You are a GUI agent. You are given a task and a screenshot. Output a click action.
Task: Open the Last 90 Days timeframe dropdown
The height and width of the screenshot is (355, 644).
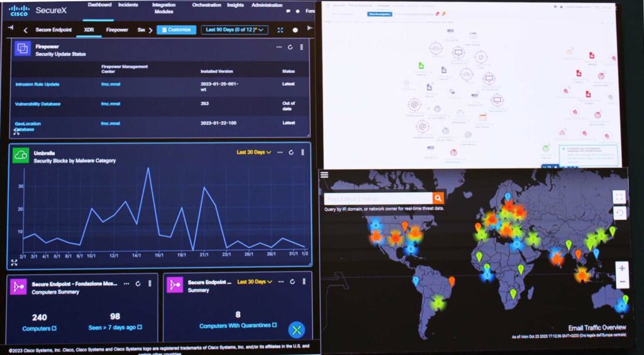pos(235,30)
